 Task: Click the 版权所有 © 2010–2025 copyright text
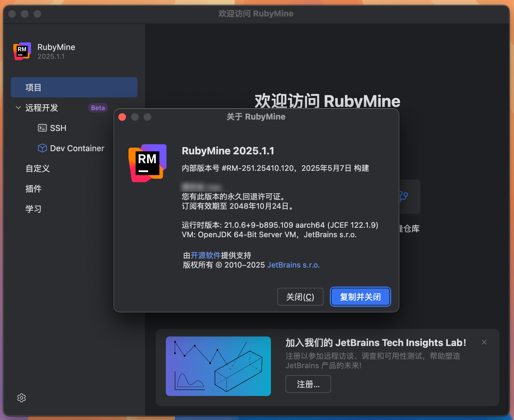point(224,265)
